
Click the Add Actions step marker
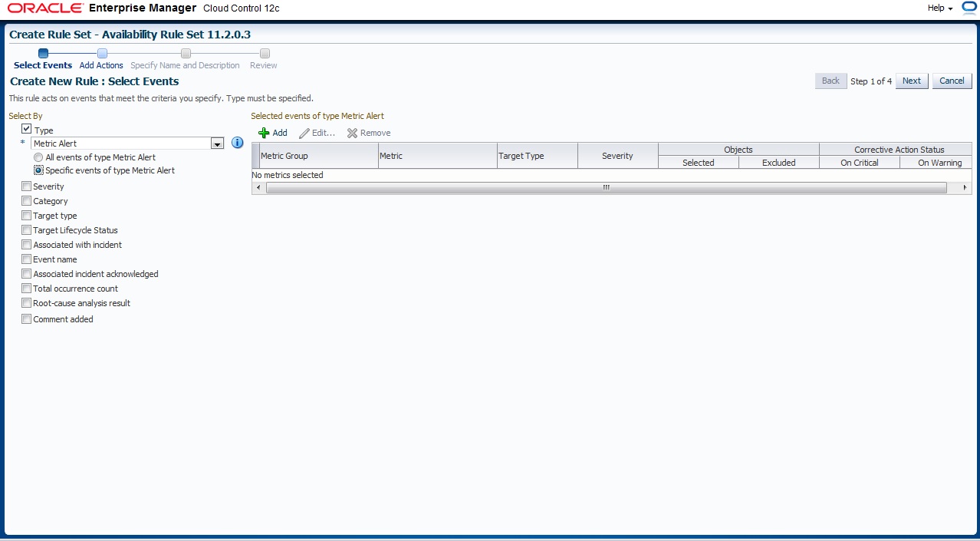click(x=102, y=53)
